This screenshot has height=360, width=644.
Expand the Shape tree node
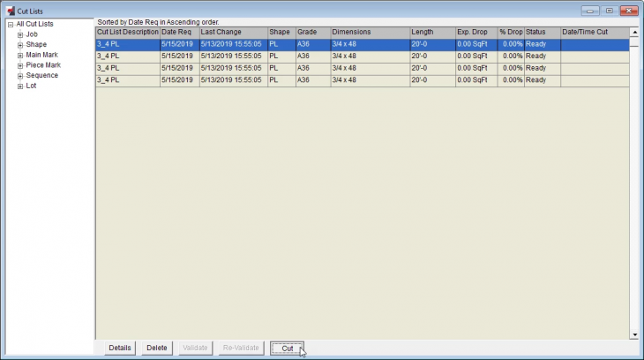(x=20, y=45)
